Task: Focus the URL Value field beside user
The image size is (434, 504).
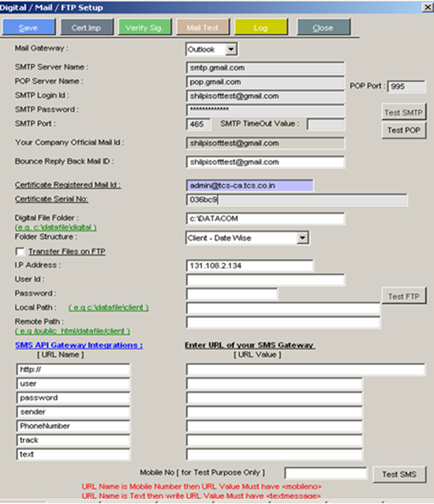Action: pos(274,384)
